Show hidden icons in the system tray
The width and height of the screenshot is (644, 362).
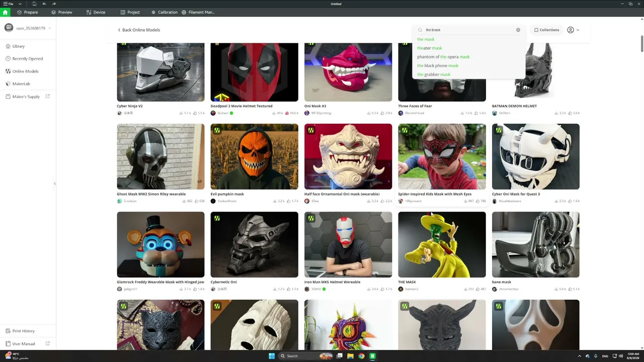tap(579, 356)
